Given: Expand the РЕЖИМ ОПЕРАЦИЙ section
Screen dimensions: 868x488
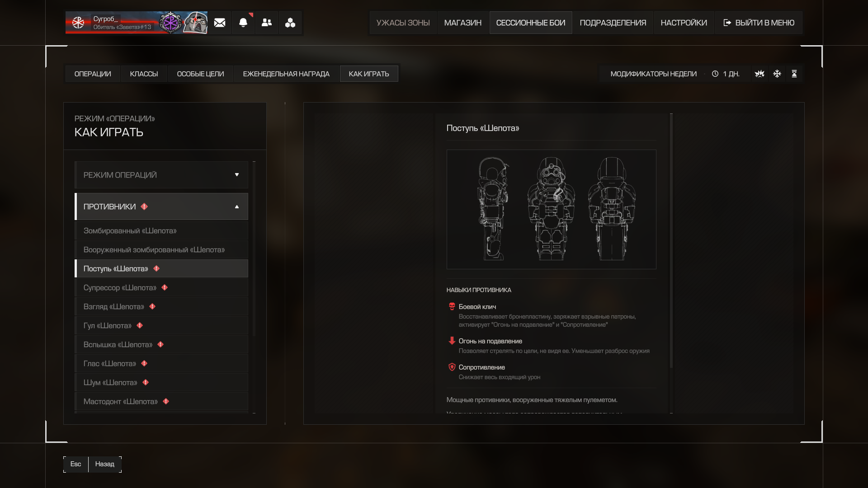Looking at the screenshot, I should [x=161, y=175].
